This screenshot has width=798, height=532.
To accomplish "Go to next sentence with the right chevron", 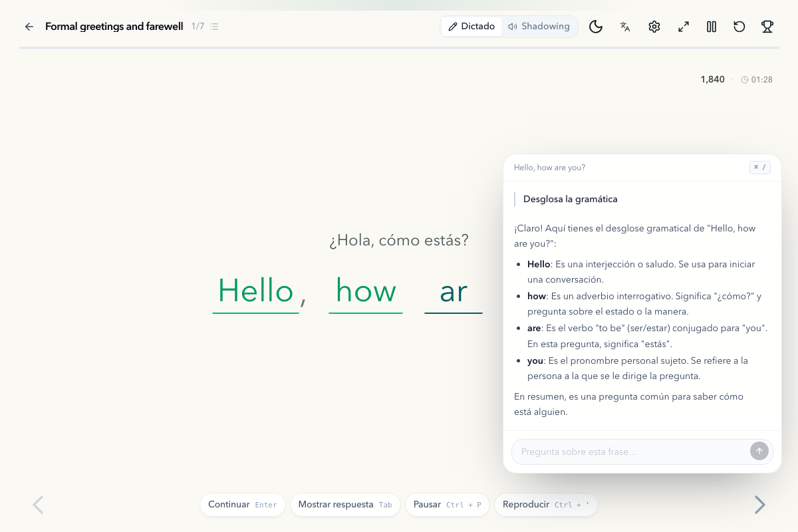I will (x=759, y=505).
